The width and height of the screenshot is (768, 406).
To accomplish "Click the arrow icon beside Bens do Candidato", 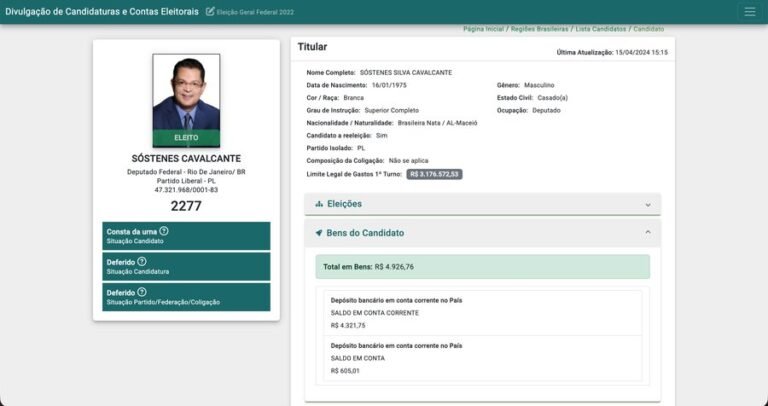I will [x=319, y=233].
